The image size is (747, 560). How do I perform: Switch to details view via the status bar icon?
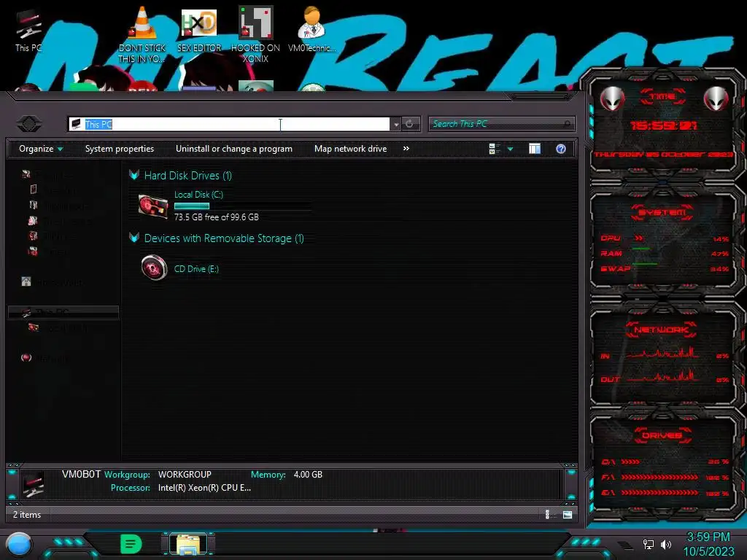(548, 514)
